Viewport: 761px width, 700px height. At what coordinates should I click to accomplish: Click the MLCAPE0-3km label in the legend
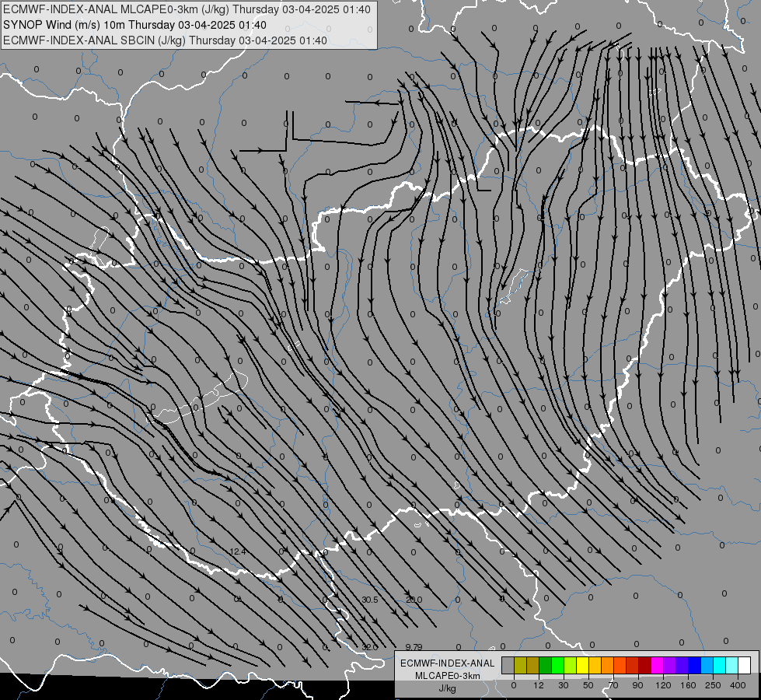click(x=448, y=676)
